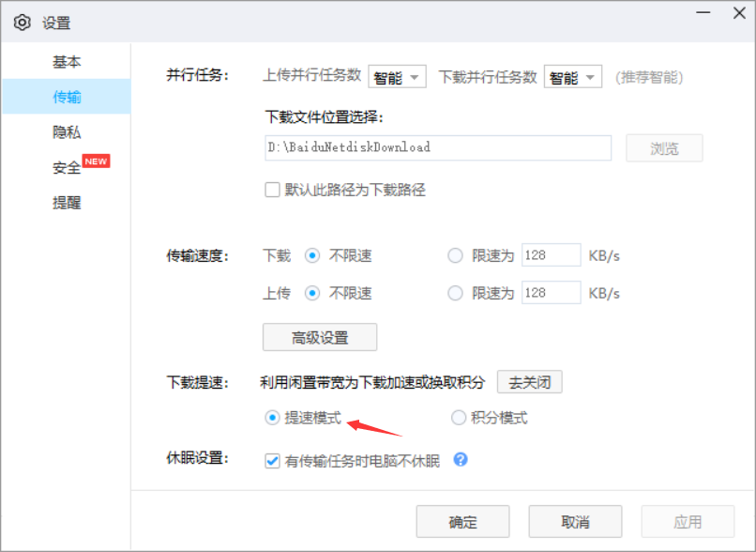
Task: Click 去关闭 to disable download acceleration
Action: 529,381
